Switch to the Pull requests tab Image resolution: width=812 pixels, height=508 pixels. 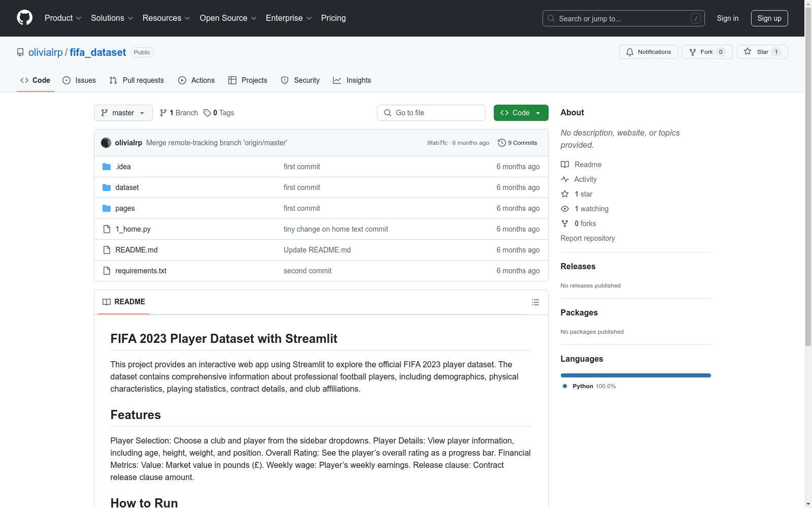point(137,80)
